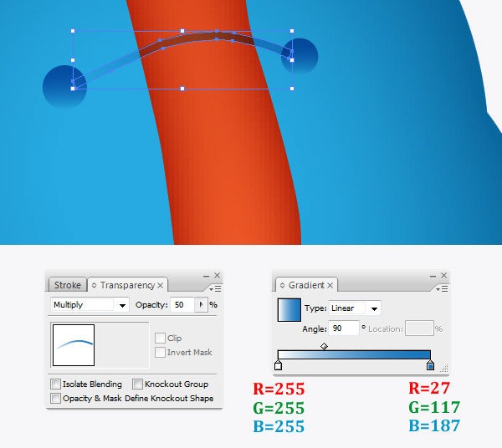Screen dimensions: 502x448
Task: Check Opacity & Mask Define Knockout Shape
Action: 55,399
